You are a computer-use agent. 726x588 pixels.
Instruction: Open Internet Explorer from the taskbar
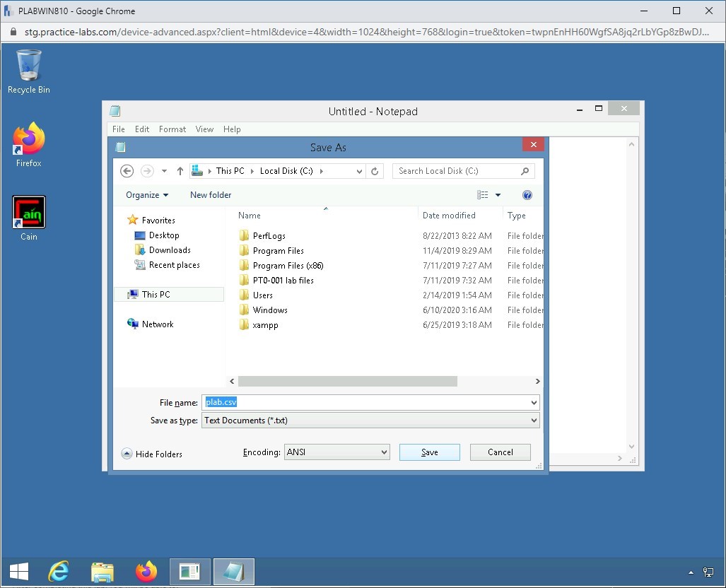59,571
